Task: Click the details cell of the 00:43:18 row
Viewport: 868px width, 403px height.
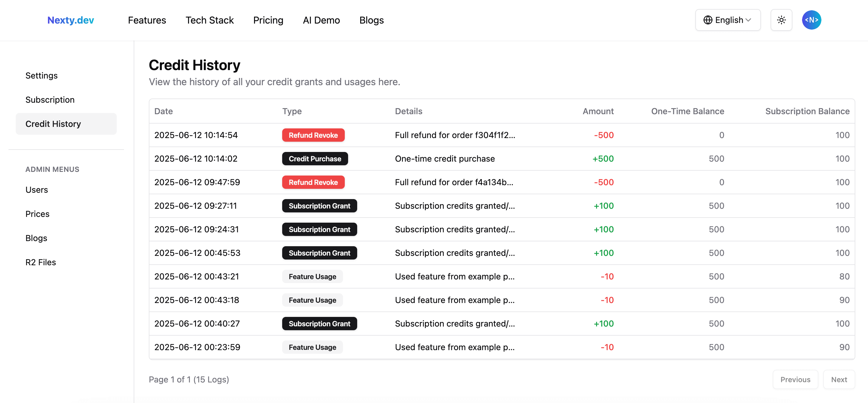Action: [x=455, y=300]
